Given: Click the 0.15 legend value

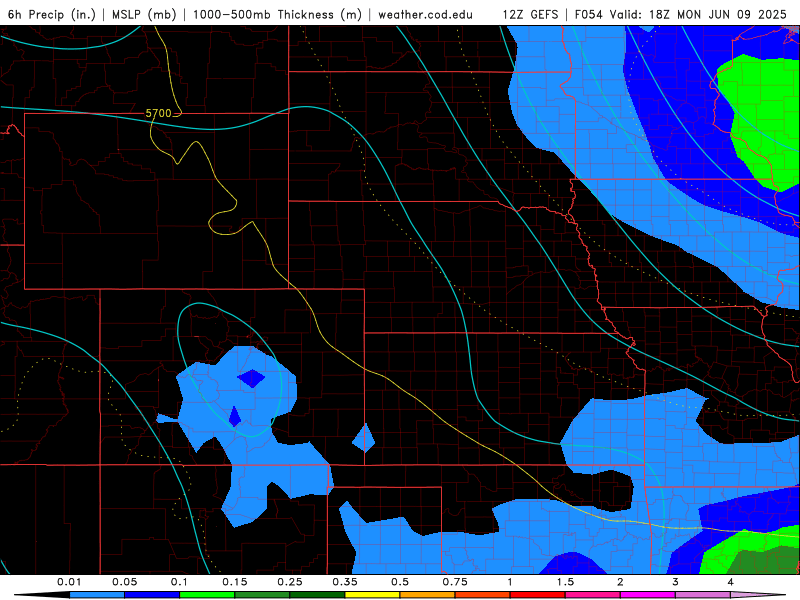Looking at the screenshot, I should pos(235,582).
